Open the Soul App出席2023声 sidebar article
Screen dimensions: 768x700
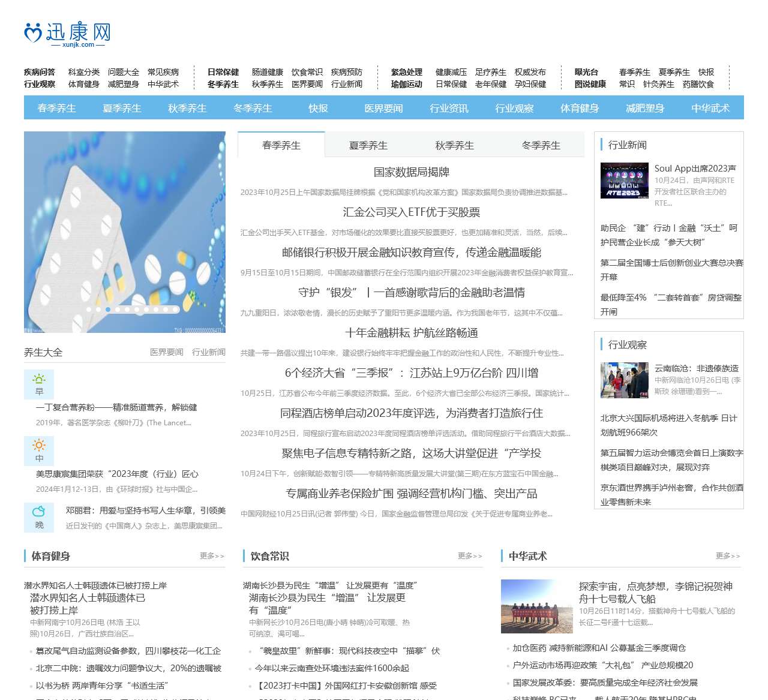pyautogui.click(x=695, y=169)
